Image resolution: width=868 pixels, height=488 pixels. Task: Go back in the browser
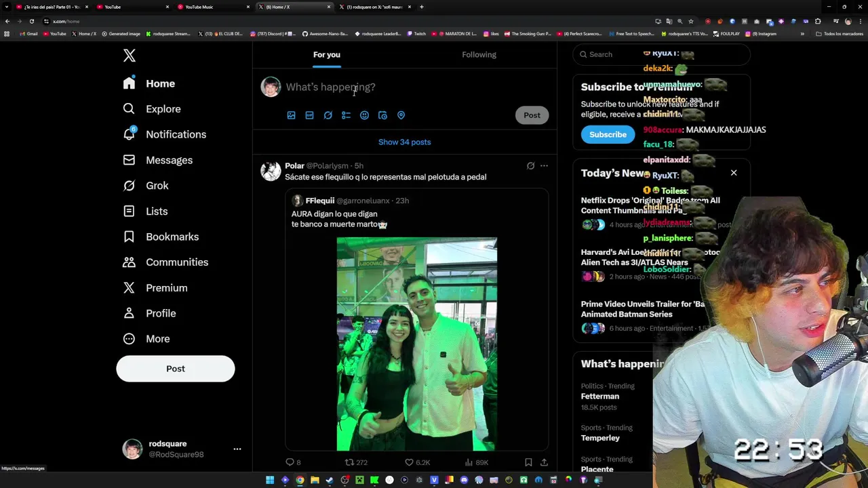[7, 21]
